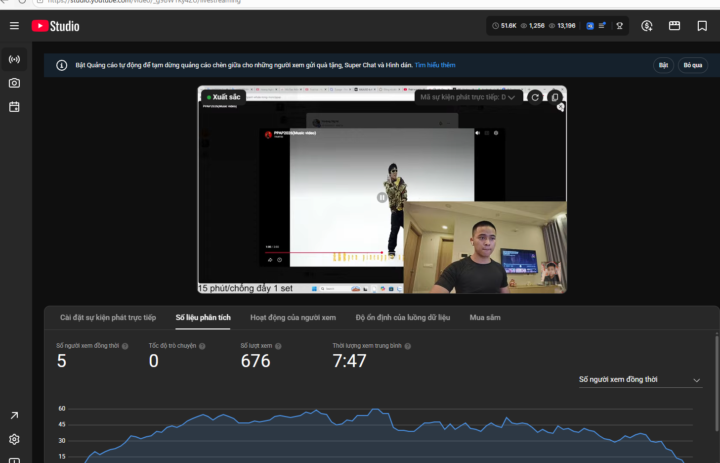Share the live stream via arrow icon
720x463 pixels.
coord(561,107)
